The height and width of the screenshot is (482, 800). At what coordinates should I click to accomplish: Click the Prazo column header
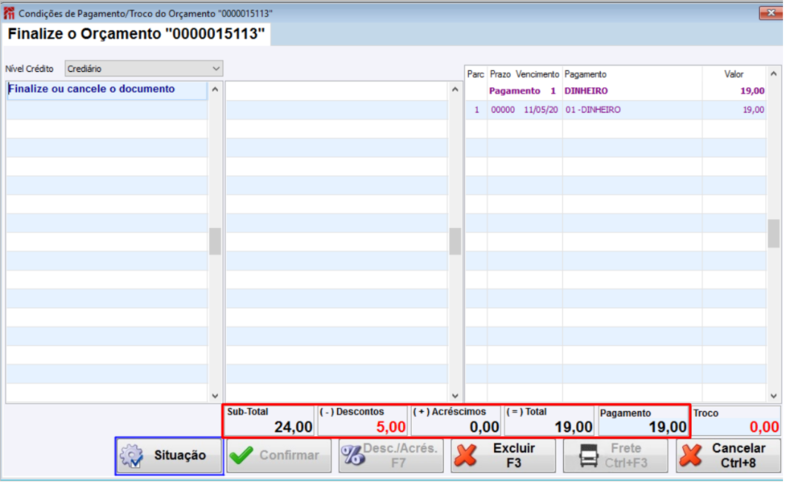point(500,74)
